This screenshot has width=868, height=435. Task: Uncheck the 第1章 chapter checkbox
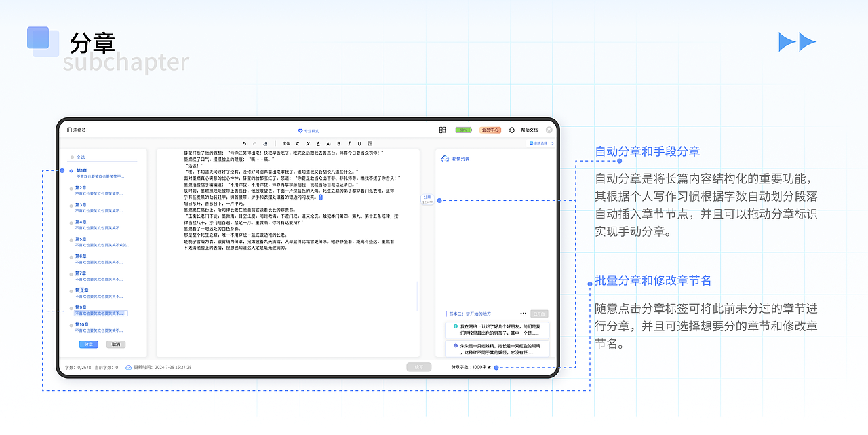click(71, 170)
